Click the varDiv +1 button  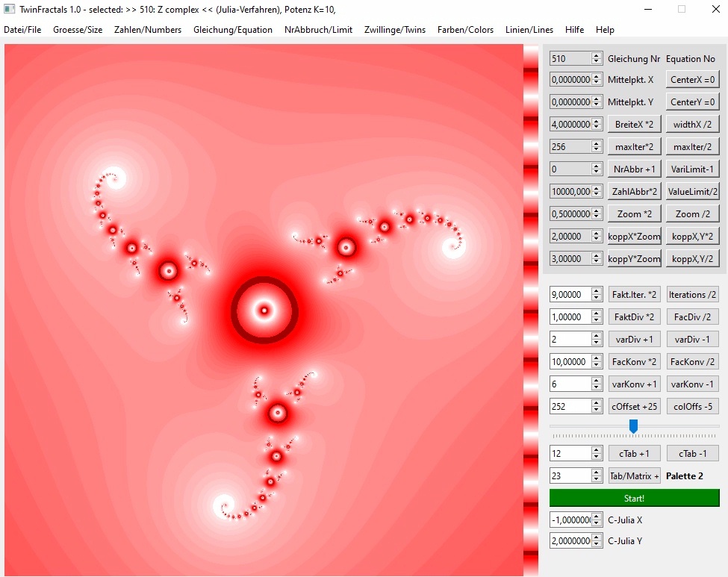coord(634,340)
